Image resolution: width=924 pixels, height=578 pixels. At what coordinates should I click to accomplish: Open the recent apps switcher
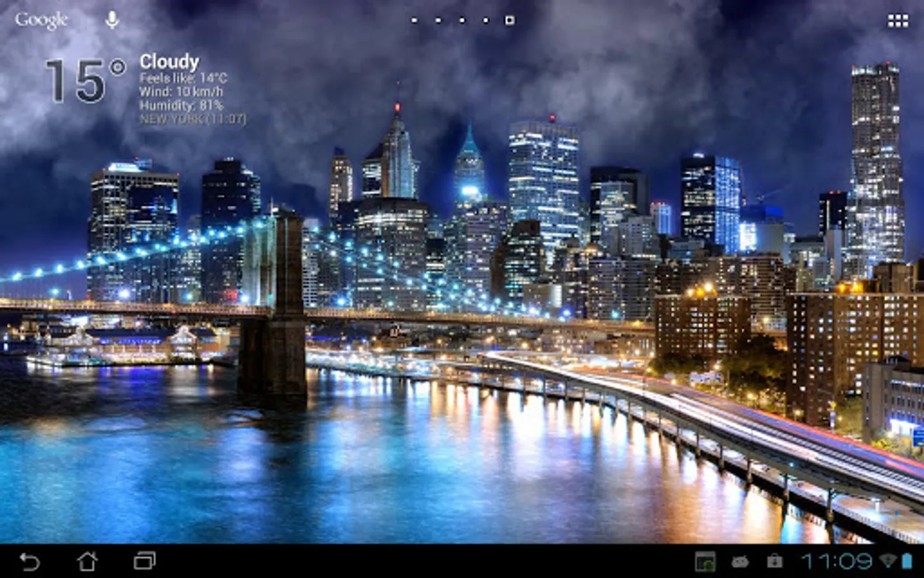144,561
